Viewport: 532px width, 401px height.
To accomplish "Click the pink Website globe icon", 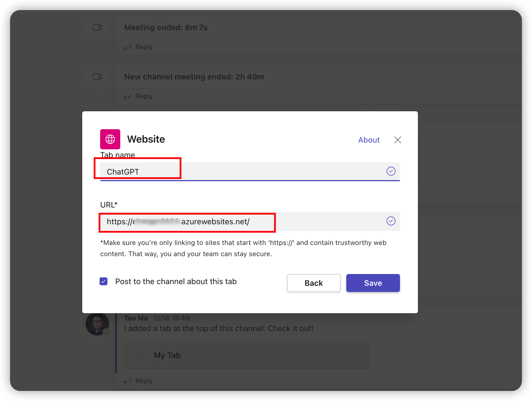I will 110,139.
